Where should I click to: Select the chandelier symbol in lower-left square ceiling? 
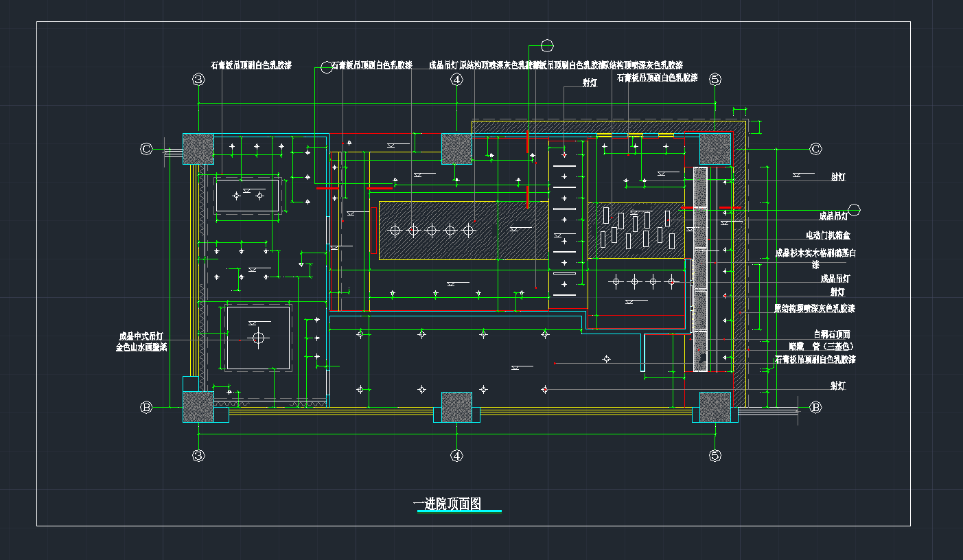258,338
